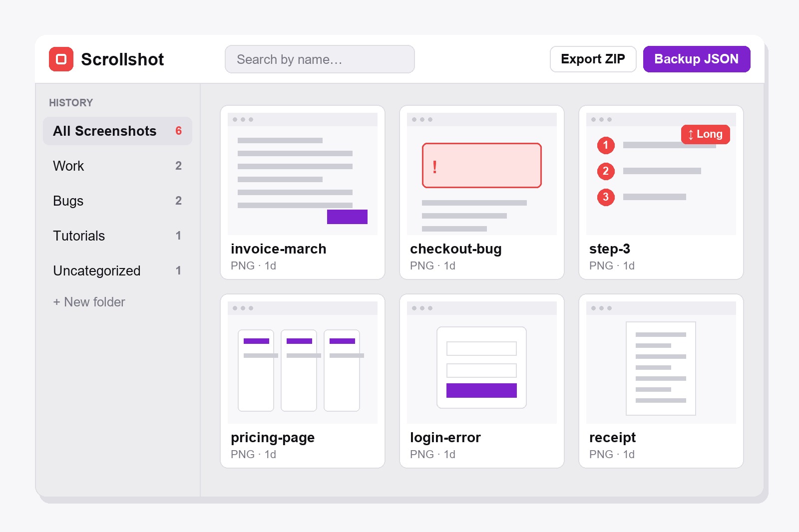This screenshot has height=532, width=799.
Task: Click PNG · 1d under pricing-page
Action: [253, 454]
